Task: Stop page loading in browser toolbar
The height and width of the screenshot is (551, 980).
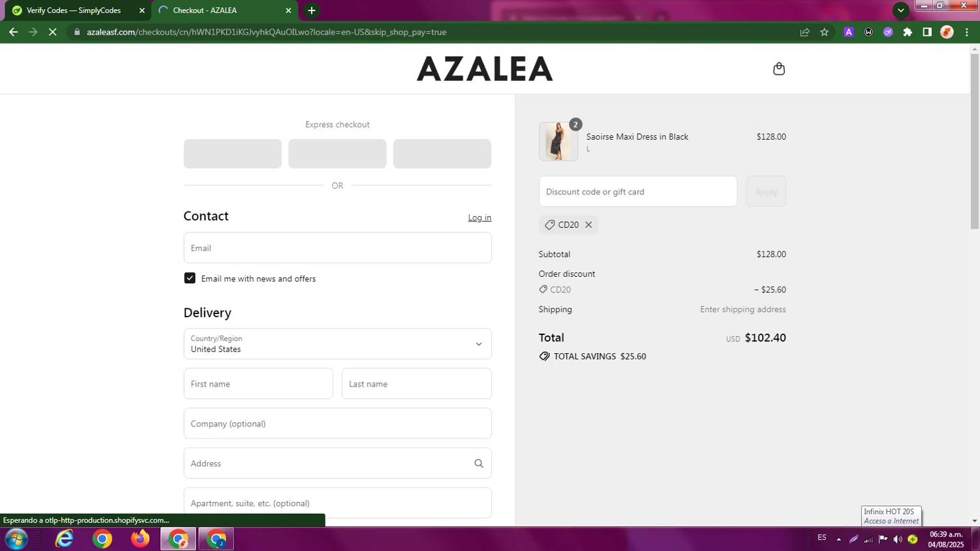Action: click(53, 32)
